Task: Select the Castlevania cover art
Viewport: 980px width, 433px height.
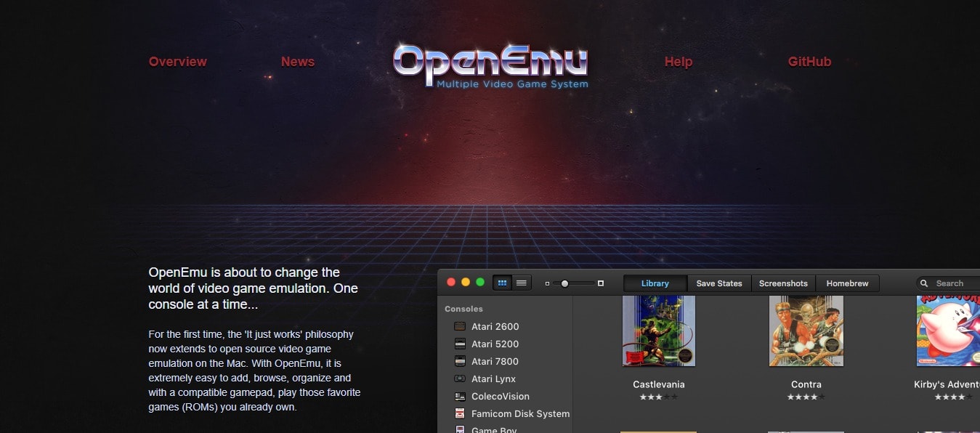Action: pyautogui.click(x=659, y=331)
